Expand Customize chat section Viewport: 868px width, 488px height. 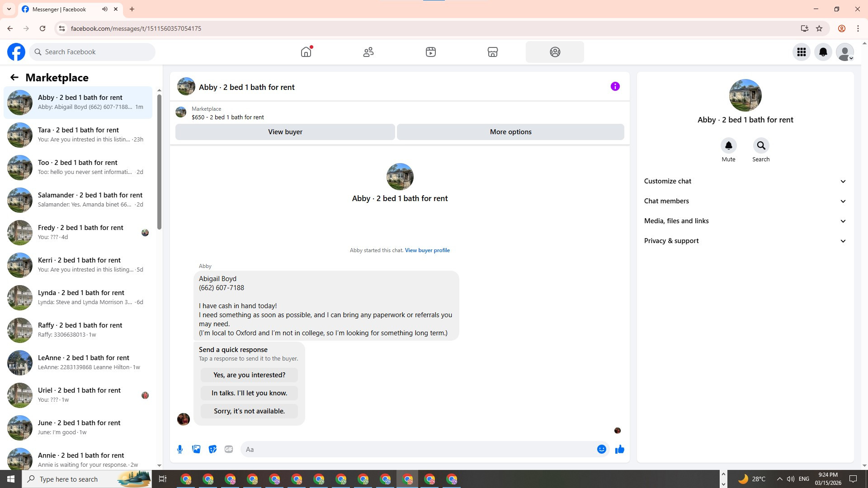click(745, 181)
